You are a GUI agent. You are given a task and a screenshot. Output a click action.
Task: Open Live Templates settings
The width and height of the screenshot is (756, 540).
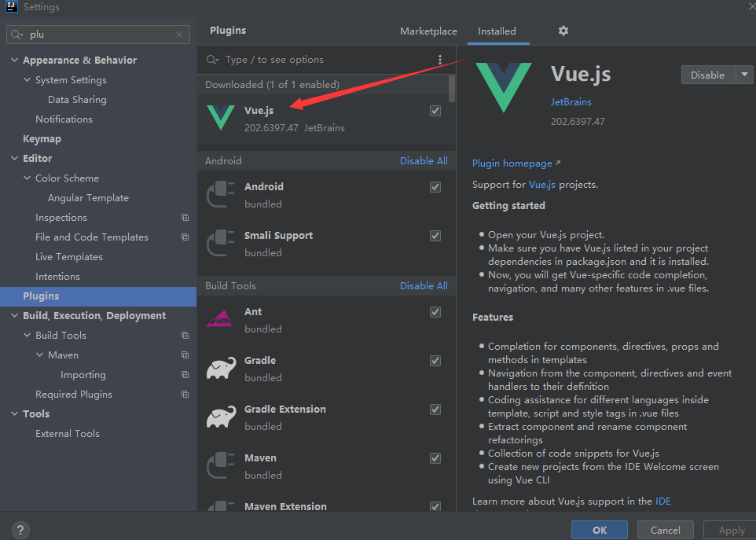click(69, 257)
